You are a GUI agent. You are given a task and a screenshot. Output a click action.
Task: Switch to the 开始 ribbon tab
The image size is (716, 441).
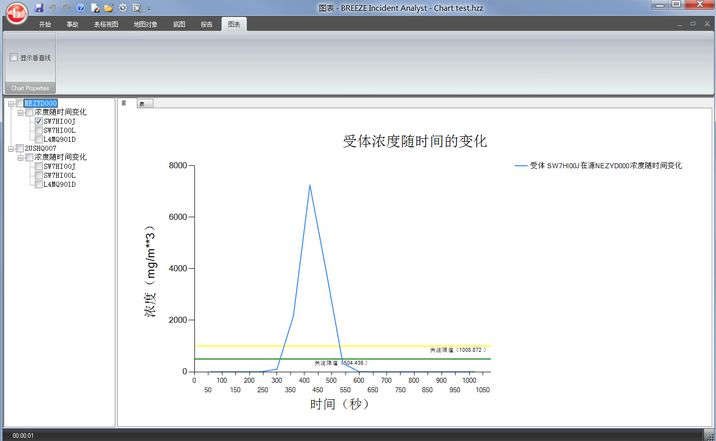[45, 24]
